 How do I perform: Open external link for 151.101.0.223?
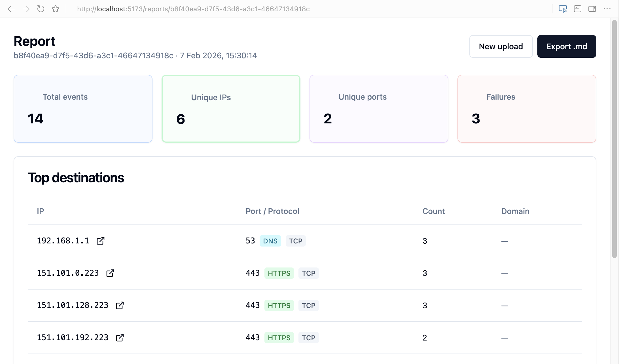pos(110,273)
